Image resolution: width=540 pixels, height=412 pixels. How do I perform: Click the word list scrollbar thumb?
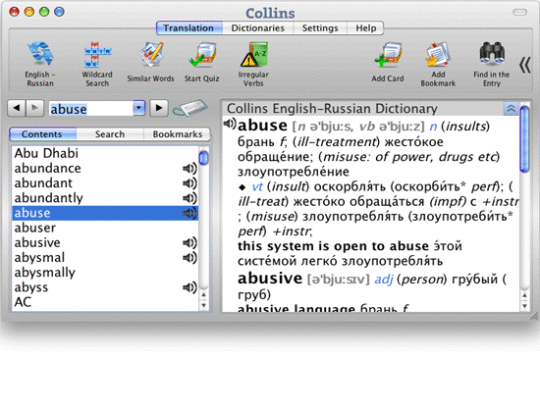(x=204, y=158)
